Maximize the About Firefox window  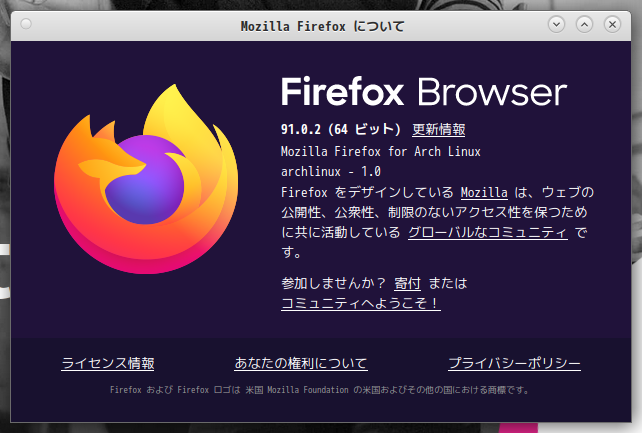pyautogui.click(x=584, y=25)
